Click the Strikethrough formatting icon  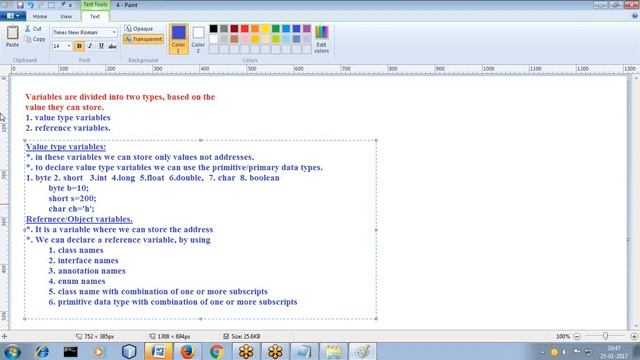(112, 46)
